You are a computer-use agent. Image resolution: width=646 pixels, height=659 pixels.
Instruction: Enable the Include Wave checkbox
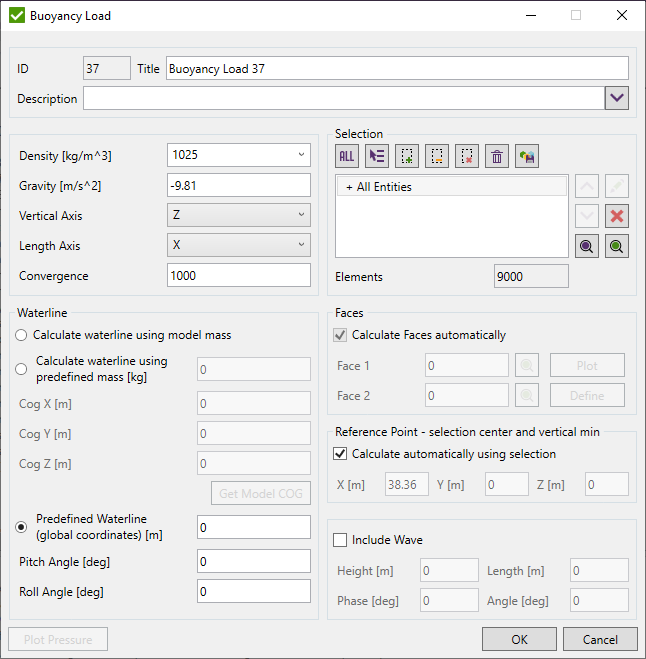pos(340,540)
